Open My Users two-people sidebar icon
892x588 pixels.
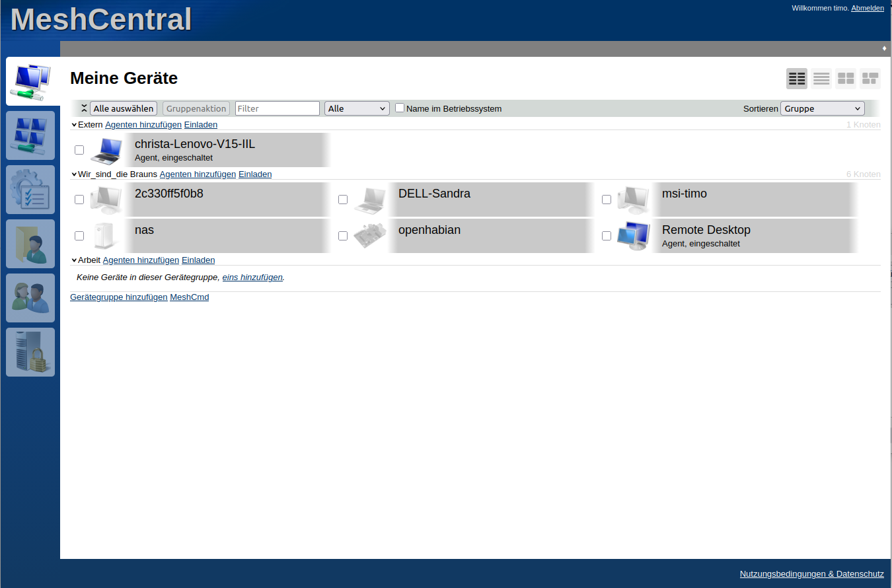pyautogui.click(x=30, y=298)
